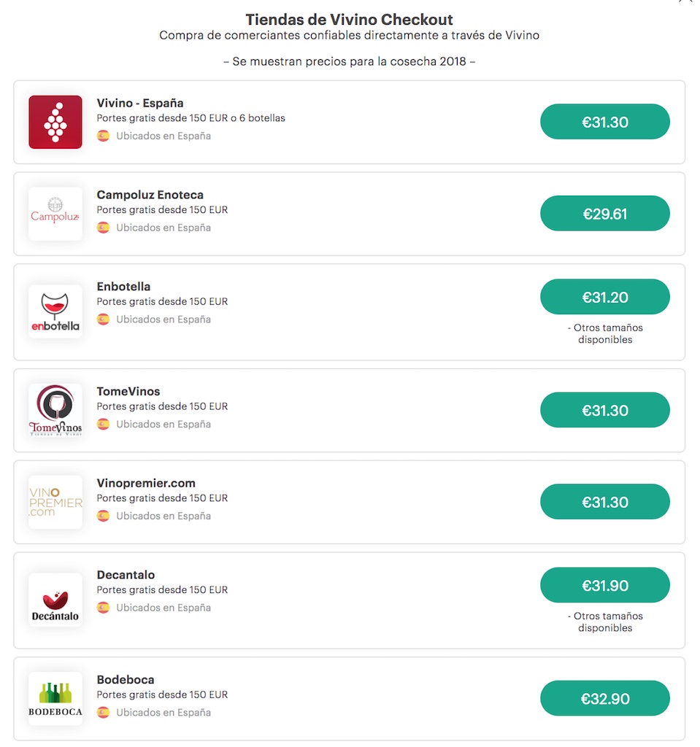Click the Decántalo store logo
700x747 pixels.
pos(55,600)
